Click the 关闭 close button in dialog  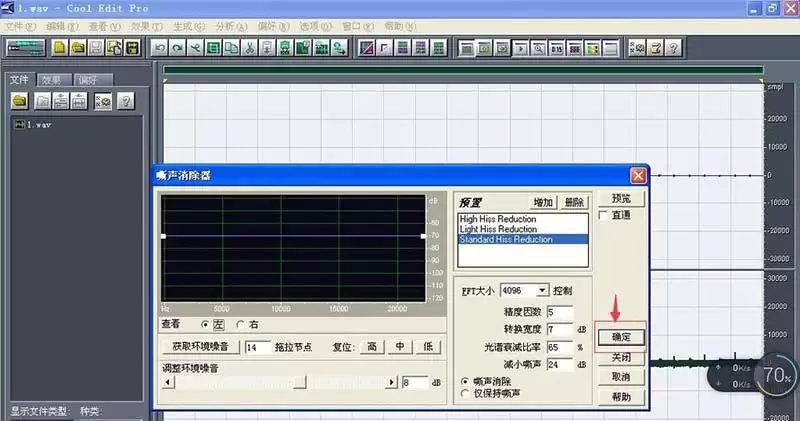tap(621, 357)
